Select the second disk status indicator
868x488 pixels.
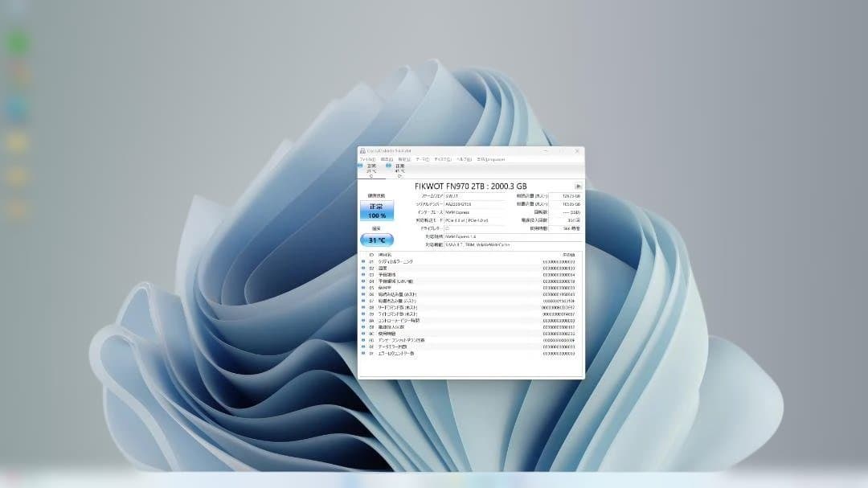click(x=399, y=169)
